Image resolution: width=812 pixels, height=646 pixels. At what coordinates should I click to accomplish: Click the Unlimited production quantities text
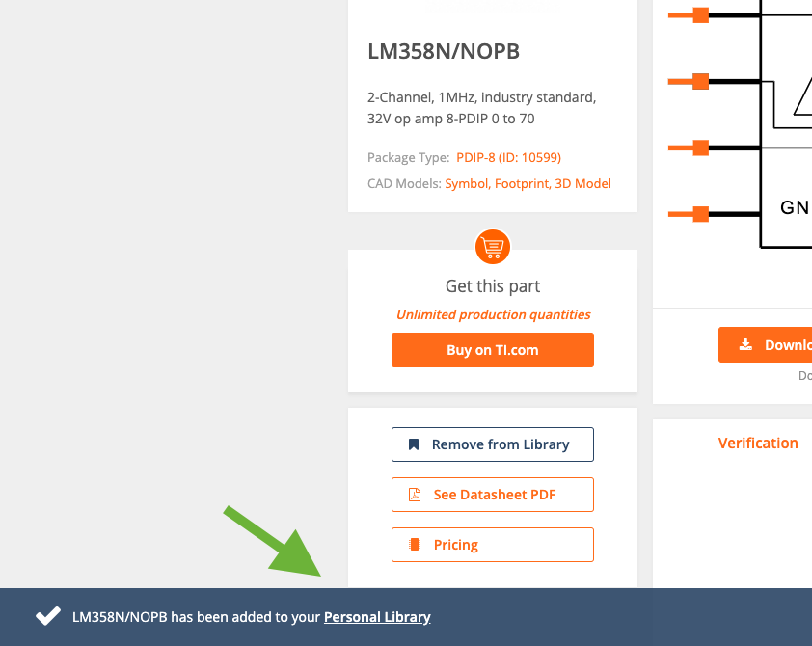pos(493,314)
